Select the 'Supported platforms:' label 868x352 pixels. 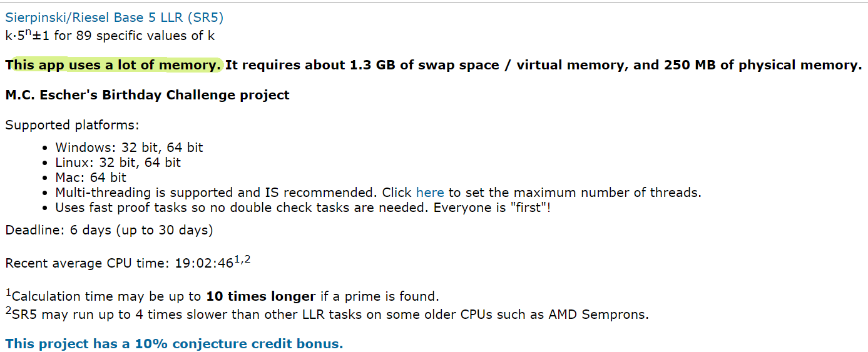pyautogui.click(x=72, y=125)
